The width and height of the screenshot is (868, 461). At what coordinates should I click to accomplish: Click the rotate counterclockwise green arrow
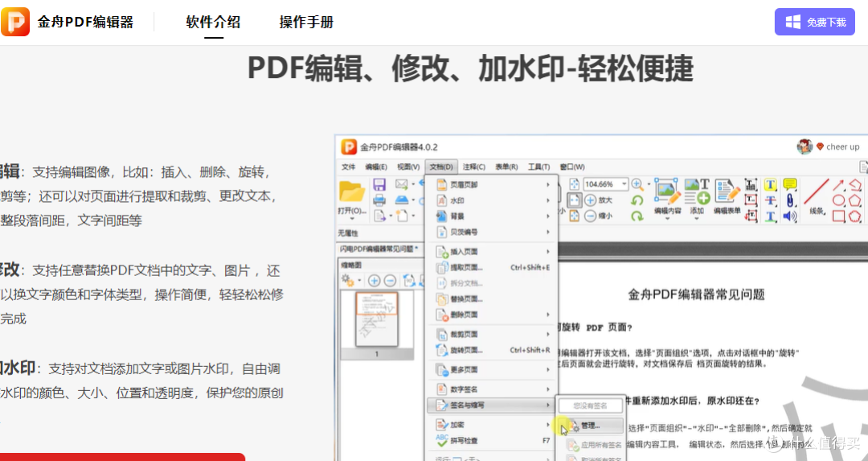tap(637, 200)
